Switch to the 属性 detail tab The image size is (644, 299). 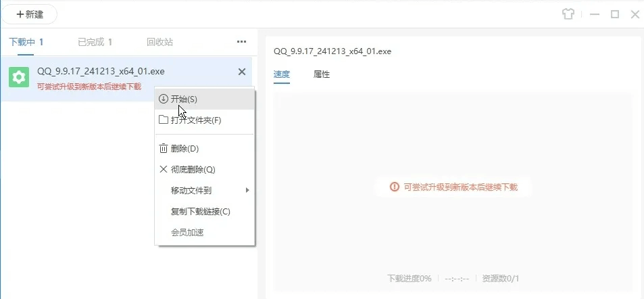[322, 74]
